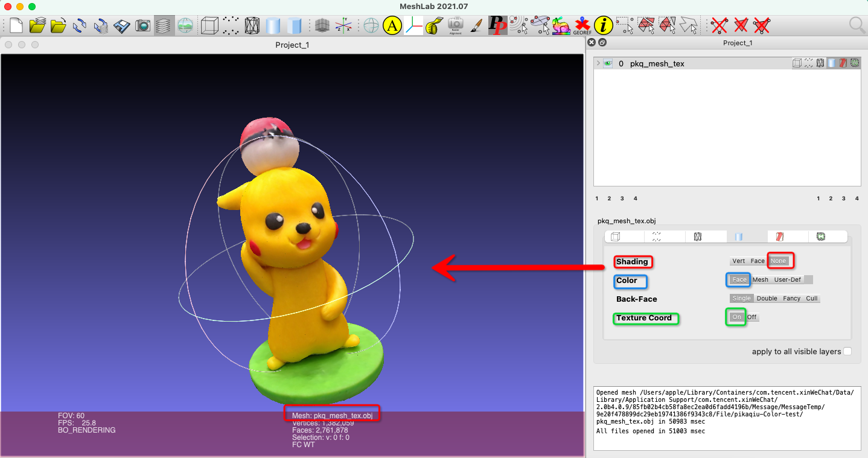The height and width of the screenshot is (458, 868).
Task: Activate the PP pick points tool
Action: [x=498, y=25]
